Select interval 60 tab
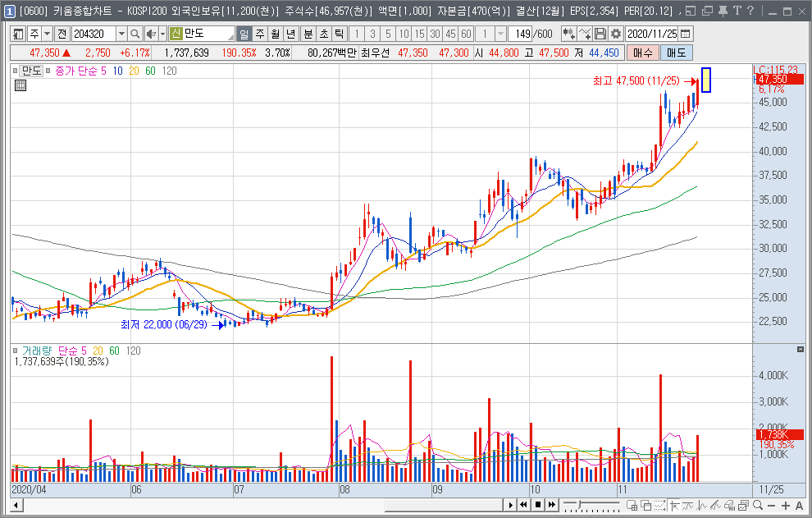Screen dimensions: 812x518 tap(466, 34)
